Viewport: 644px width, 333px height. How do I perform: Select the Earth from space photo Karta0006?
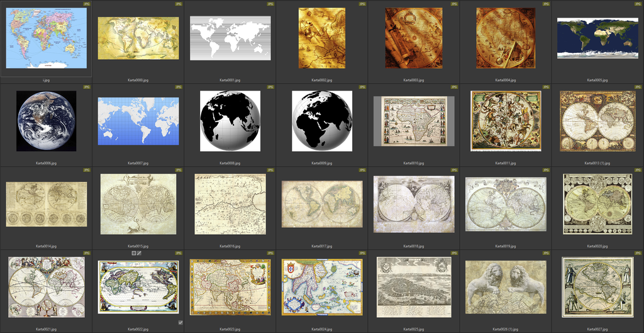point(46,121)
